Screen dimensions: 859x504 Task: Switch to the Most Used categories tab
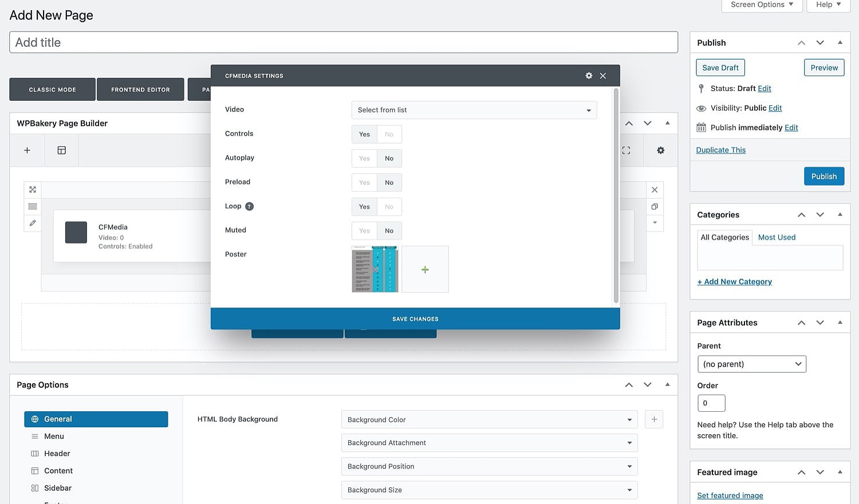click(x=777, y=237)
